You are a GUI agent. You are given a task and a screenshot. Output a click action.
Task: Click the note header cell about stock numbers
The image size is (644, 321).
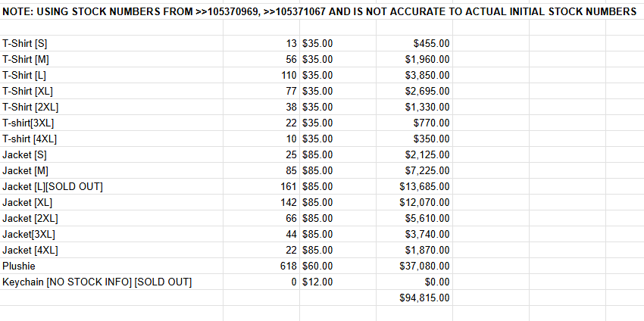click(318, 12)
